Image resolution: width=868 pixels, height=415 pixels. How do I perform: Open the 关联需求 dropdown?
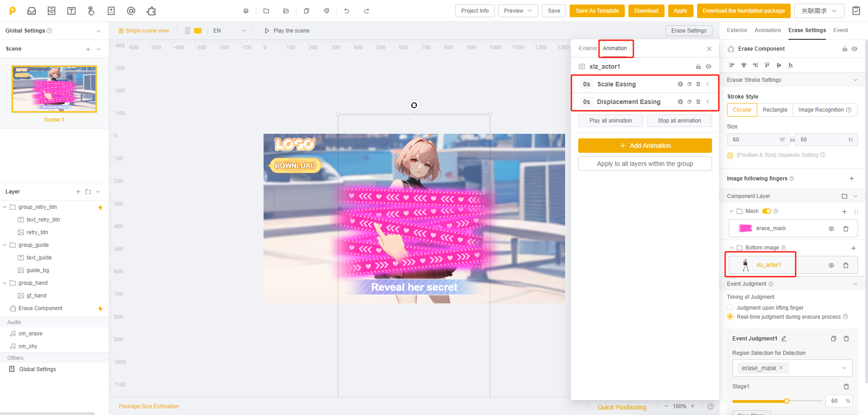819,11
